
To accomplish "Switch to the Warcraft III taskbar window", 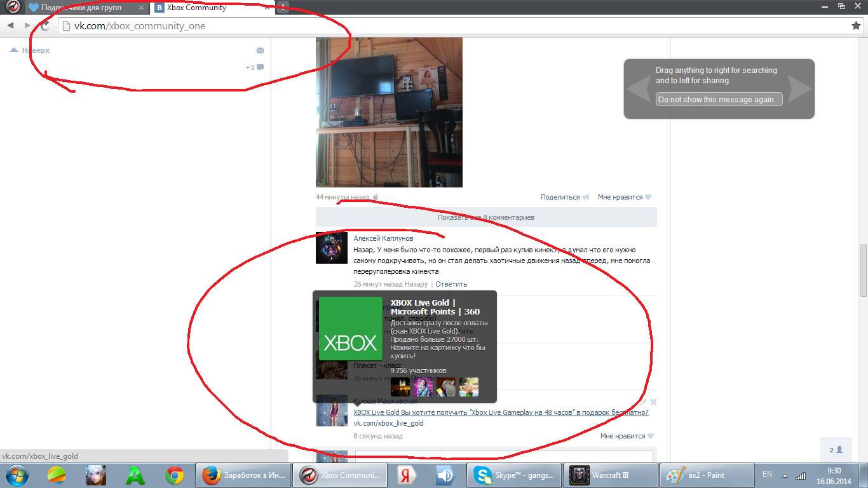I will click(610, 475).
